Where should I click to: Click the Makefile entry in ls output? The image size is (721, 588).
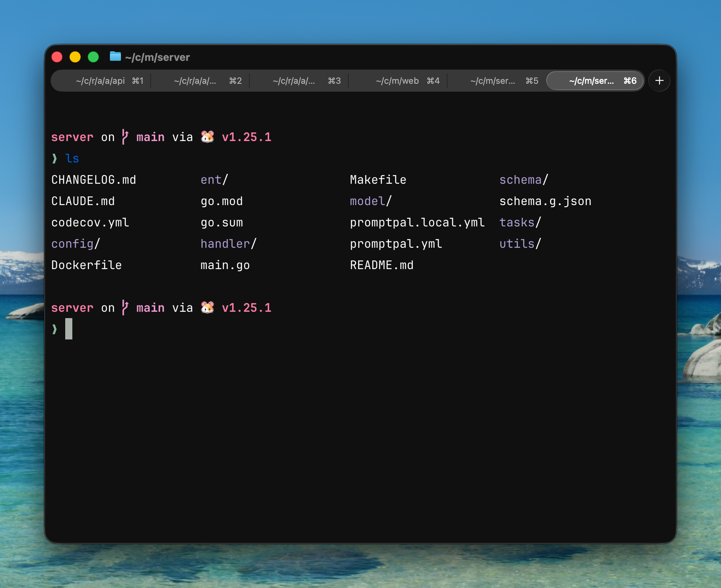[378, 180]
